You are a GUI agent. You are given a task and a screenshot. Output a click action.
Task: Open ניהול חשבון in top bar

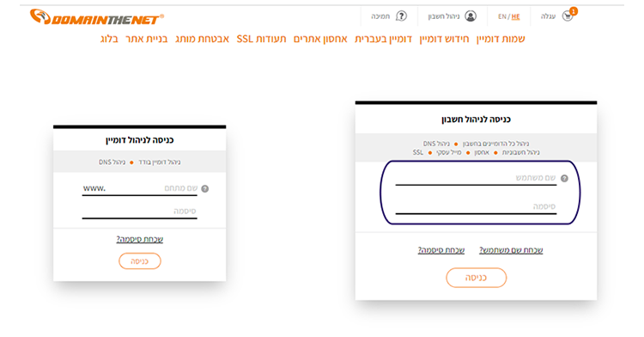pos(444,16)
